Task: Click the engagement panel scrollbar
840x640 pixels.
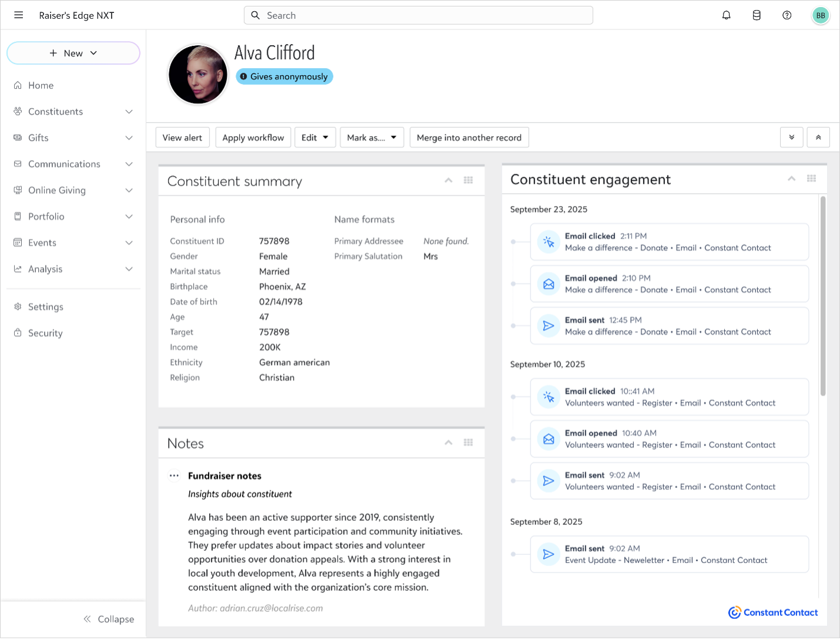Action: coord(823,297)
